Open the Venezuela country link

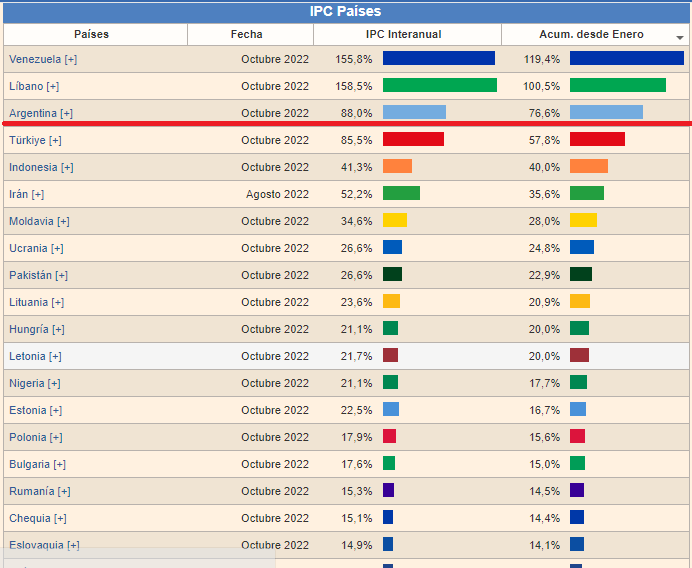pyautogui.click(x=35, y=59)
